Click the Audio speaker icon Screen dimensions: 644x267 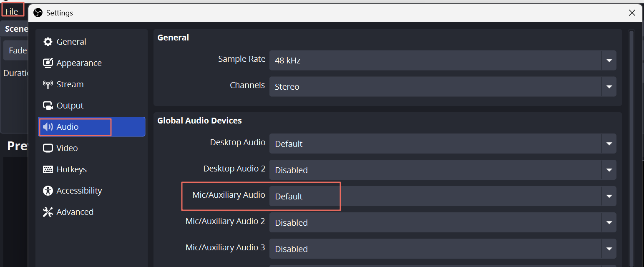(48, 127)
